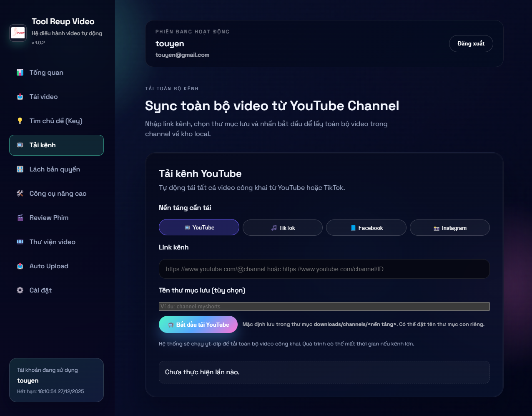Screen dimensions: 532x416
Task: Select the Tải kênh sidebar item
Action: pos(56,145)
